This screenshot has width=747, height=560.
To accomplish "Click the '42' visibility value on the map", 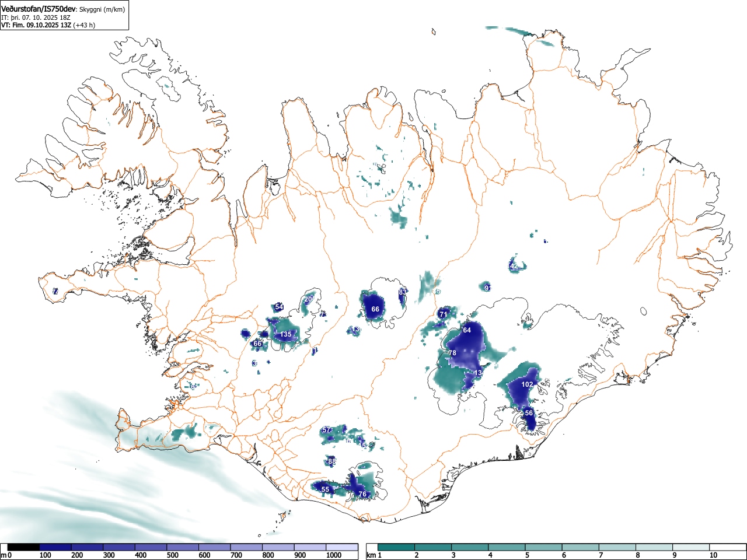I will (514, 266).
